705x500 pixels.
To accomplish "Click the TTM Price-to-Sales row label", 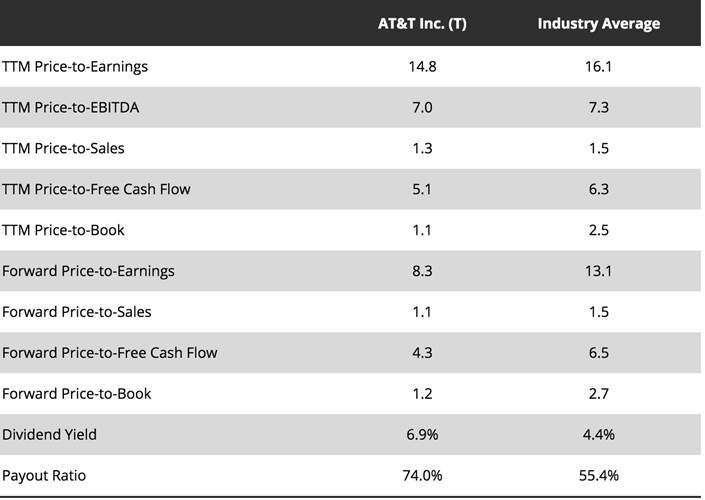I will pos(63,148).
